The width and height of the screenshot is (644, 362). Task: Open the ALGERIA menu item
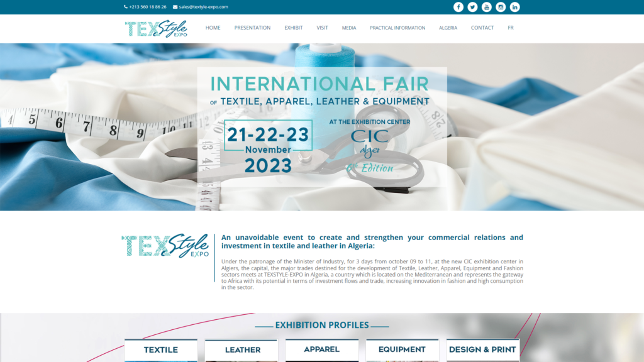(x=448, y=28)
